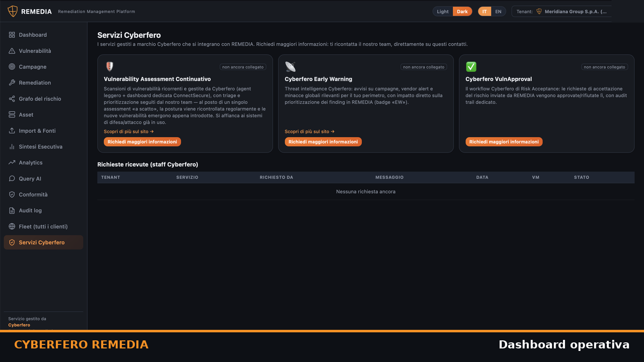This screenshot has width=644, height=362.
Task: Open the Campagne menu item
Action: (43, 67)
